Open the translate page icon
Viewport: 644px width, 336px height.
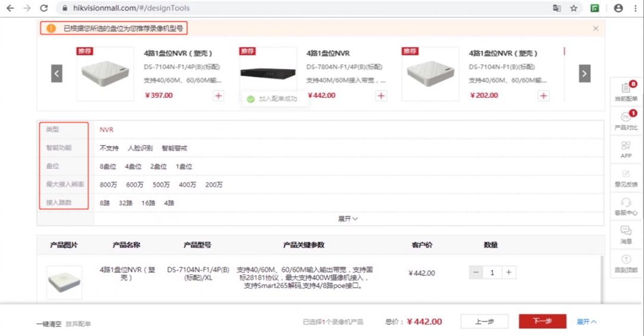tap(556, 8)
